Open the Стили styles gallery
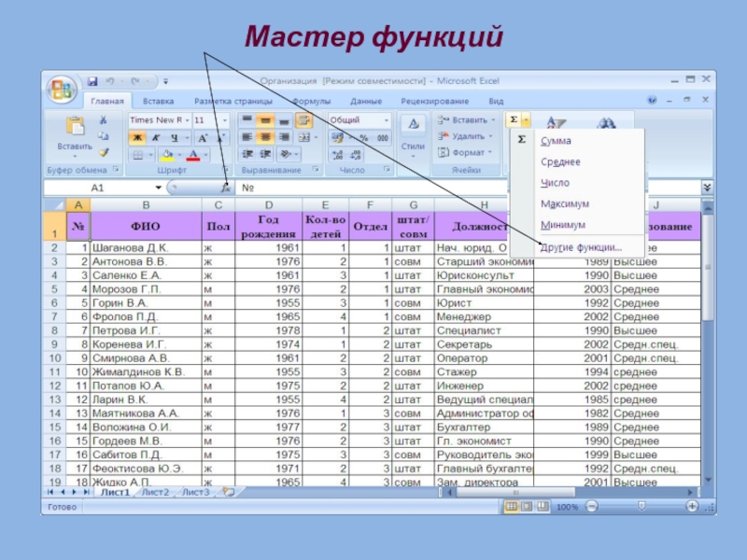Screen dimensions: 747x560 [x=413, y=135]
